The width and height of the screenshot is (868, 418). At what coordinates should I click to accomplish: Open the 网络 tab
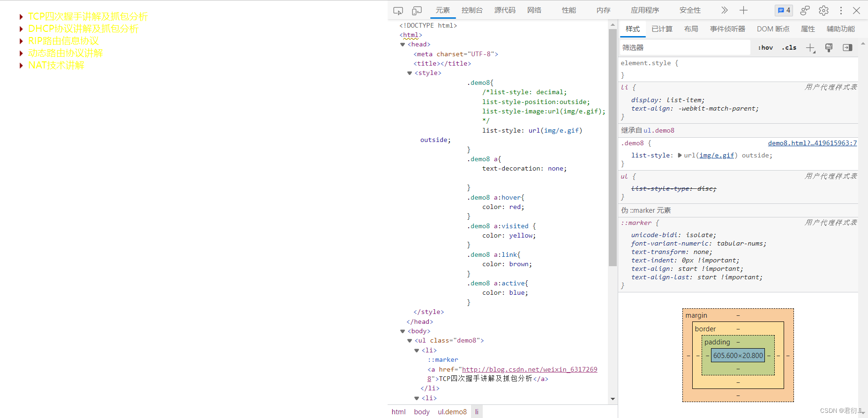click(534, 10)
